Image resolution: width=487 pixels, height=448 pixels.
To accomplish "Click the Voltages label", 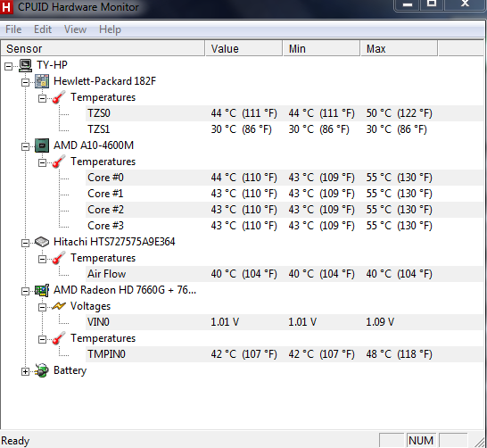I will click(90, 306).
